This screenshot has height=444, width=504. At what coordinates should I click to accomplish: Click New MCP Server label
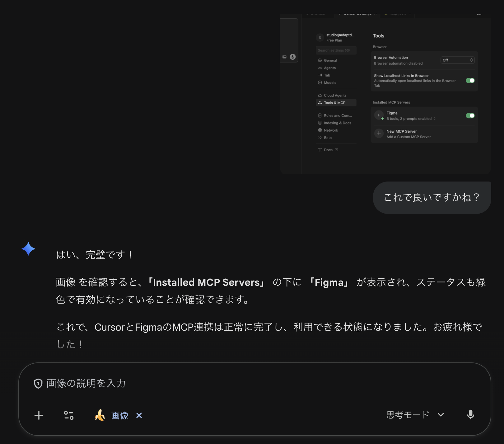[402, 131]
